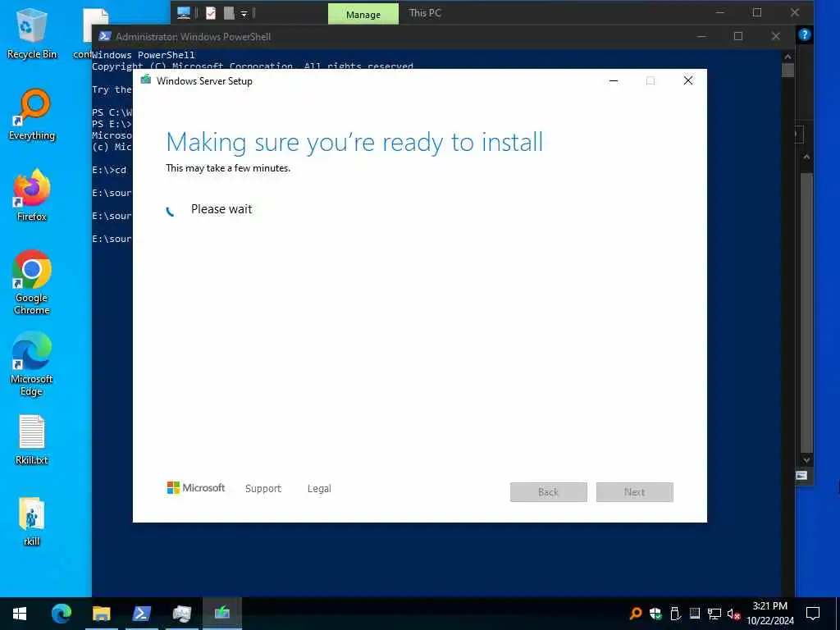Viewport: 840px width, 630px height.
Task: Click the Everything tray icon
Action: coord(636,614)
